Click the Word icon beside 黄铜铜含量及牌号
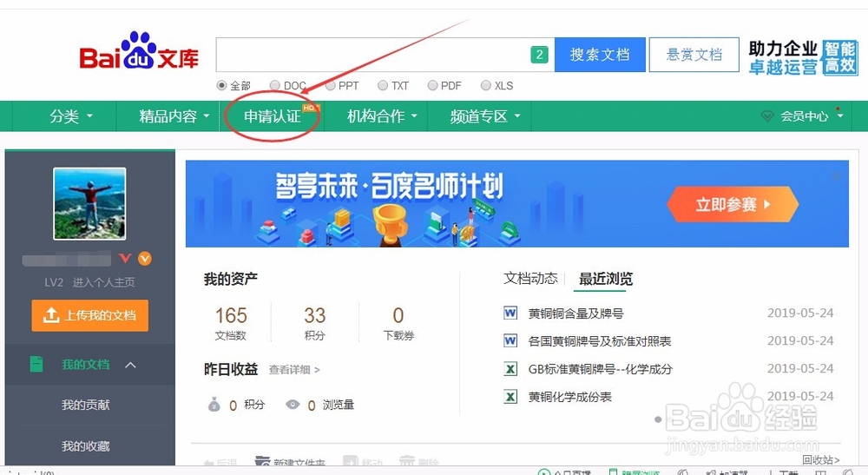This screenshot has height=475, width=868. point(510,313)
